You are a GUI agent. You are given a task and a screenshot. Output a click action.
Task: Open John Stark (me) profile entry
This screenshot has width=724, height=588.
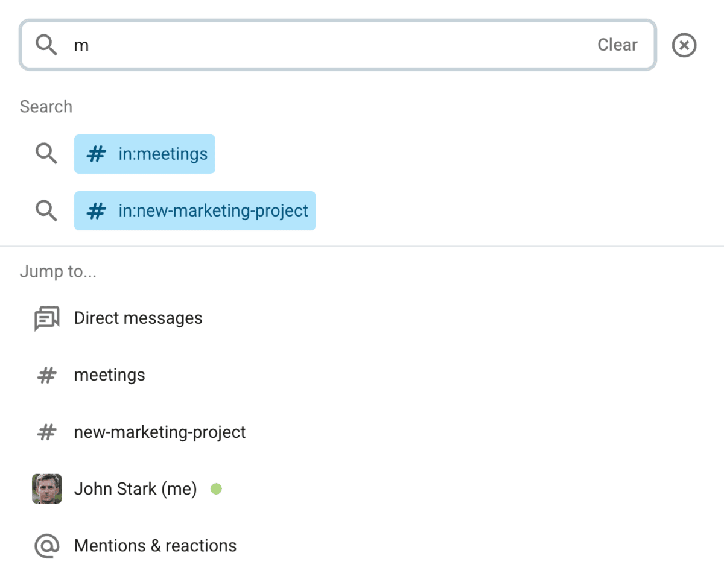click(135, 489)
